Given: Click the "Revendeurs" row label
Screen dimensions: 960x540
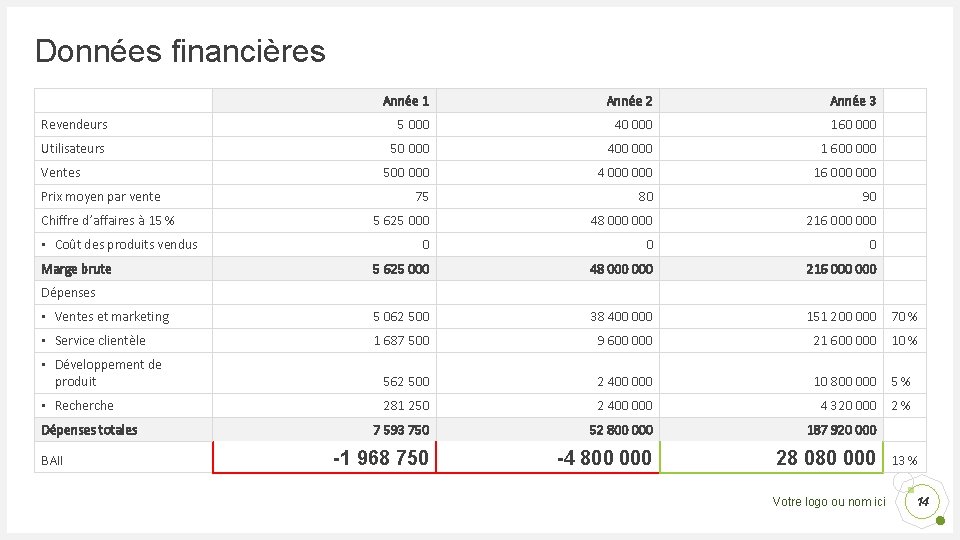Looking at the screenshot, I should pyautogui.click(x=74, y=125).
